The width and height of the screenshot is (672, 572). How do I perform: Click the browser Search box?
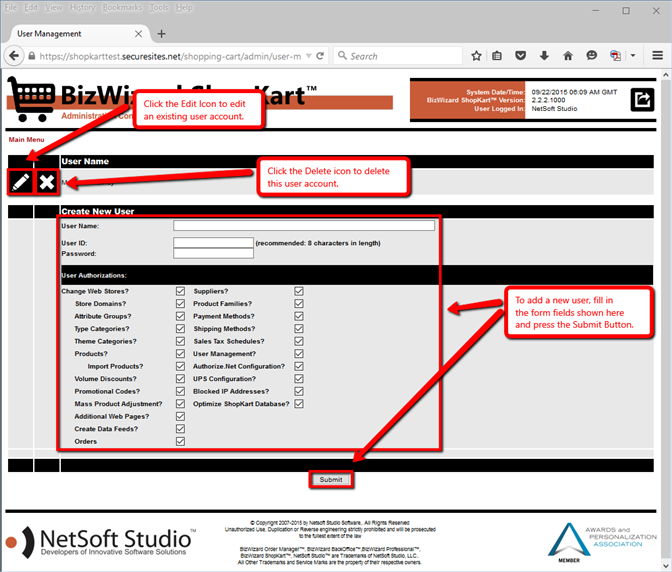click(x=398, y=56)
